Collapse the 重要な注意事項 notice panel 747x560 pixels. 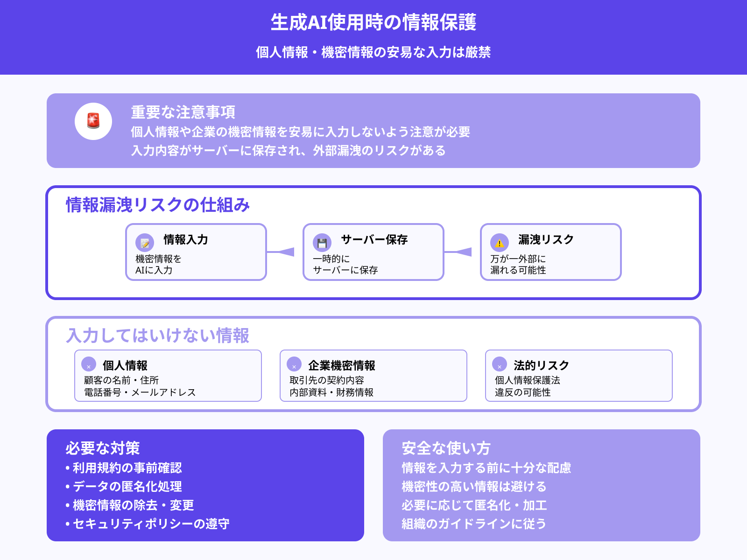(x=183, y=112)
